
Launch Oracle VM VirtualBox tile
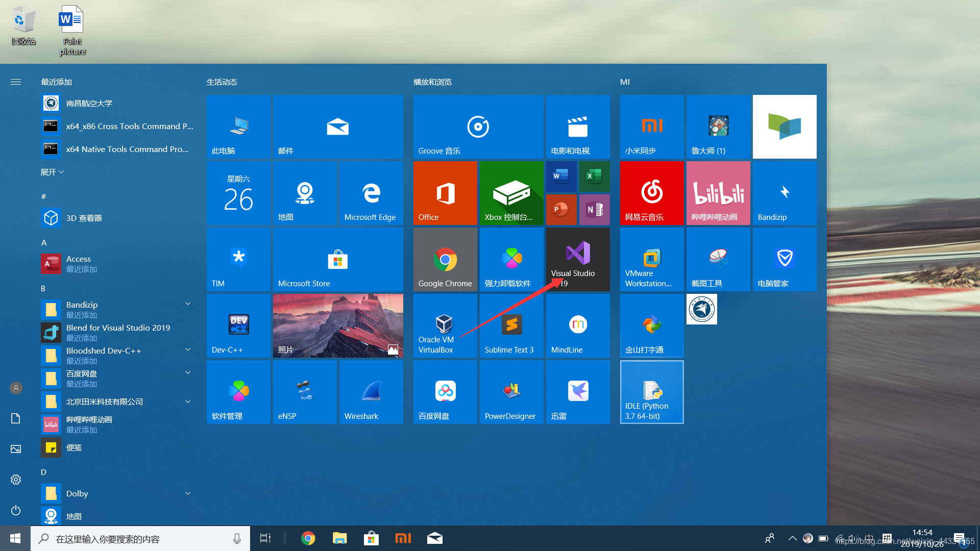[445, 325]
